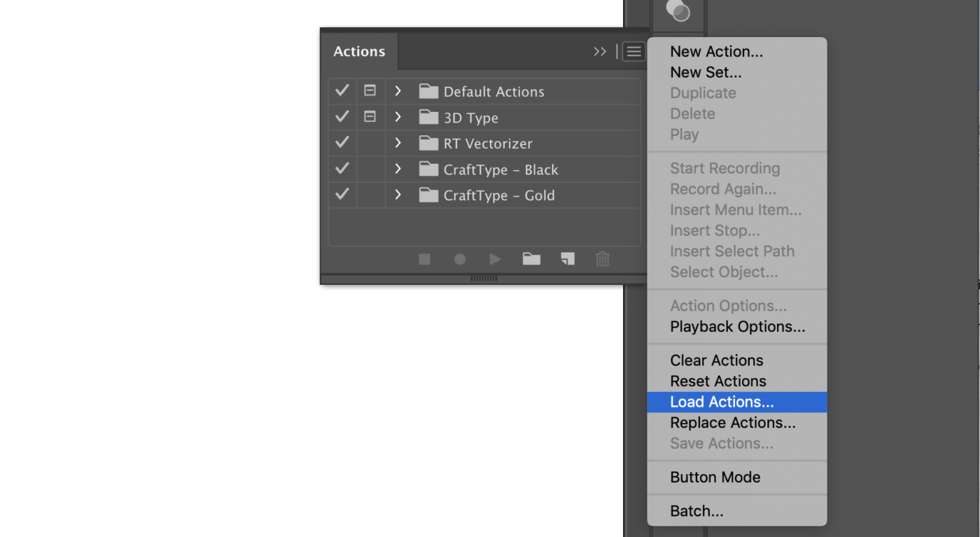Expand the CraftType – Gold set
The height and width of the screenshot is (537, 980).
click(x=398, y=195)
